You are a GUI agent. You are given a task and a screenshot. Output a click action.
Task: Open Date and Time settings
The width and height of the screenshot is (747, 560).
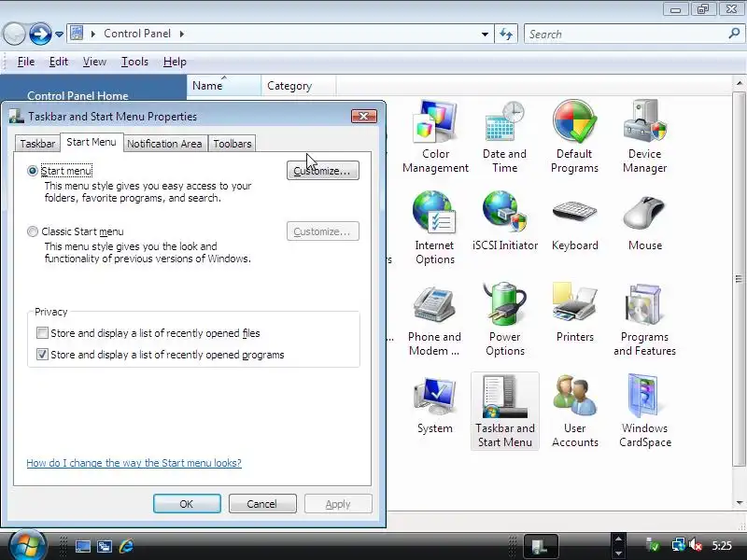tap(504, 136)
